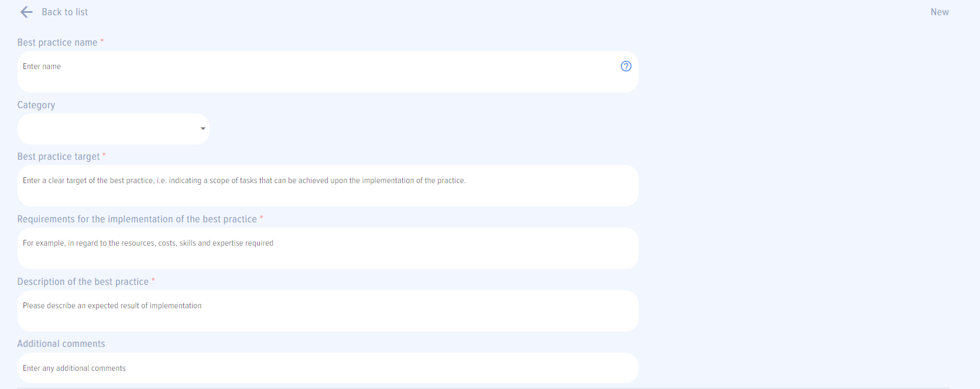Click the 'Best practice target' label text
Viewport: 980px width, 389px height.
pyautogui.click(x=59, y=157)
